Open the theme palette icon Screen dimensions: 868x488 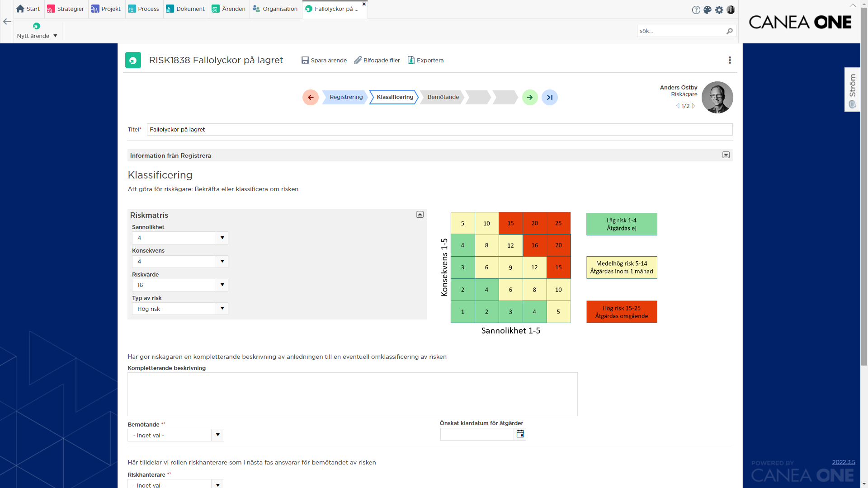[x=708, y=9]
